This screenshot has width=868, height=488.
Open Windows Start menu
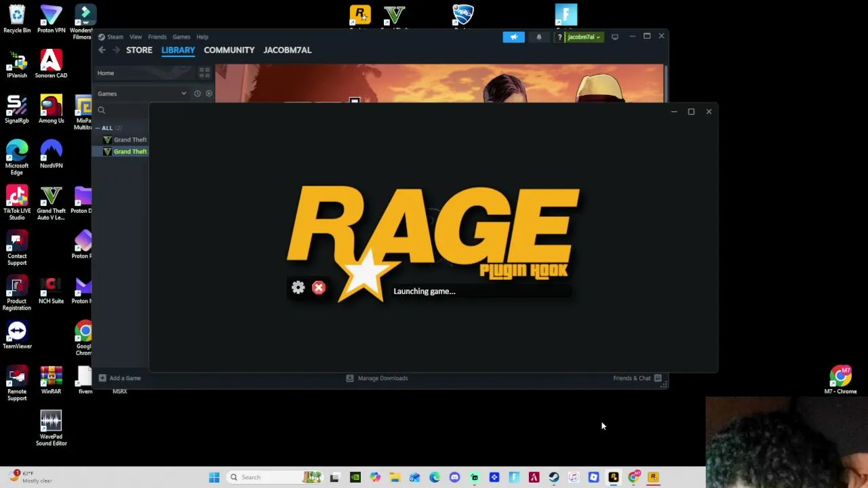click(x=214, y=477)
